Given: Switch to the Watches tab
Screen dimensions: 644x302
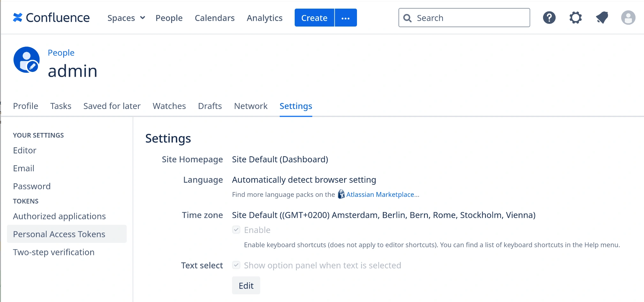Looking at the screenshot, I should (x=169, y=106).
